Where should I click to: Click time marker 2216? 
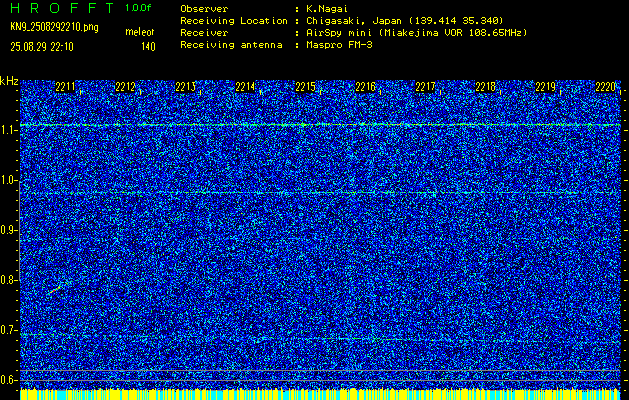365,87
